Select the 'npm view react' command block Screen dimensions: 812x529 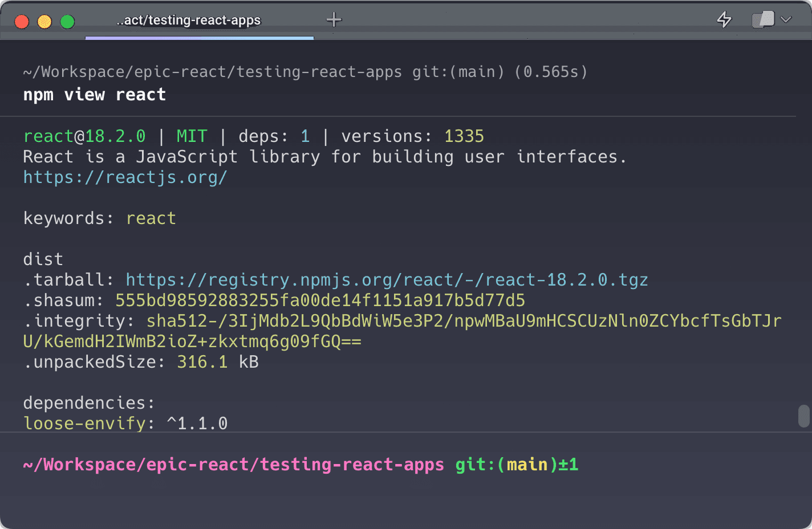pyautogui.click(x=95, y=95)
